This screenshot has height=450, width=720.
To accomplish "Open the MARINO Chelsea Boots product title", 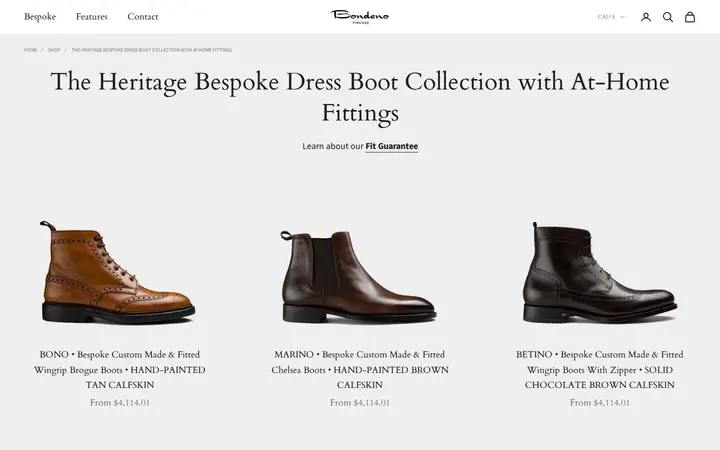I will 360,370.
